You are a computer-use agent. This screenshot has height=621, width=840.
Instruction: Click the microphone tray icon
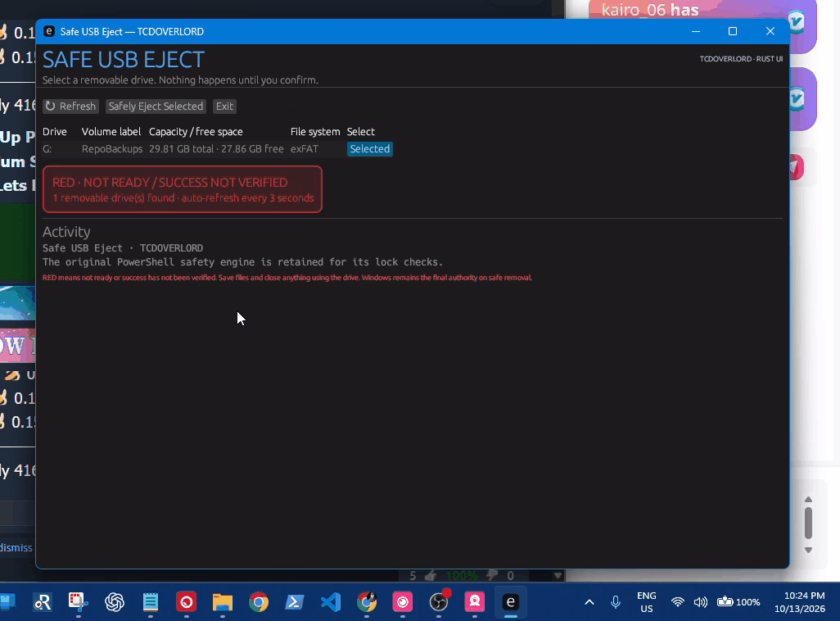pos(616,602)
